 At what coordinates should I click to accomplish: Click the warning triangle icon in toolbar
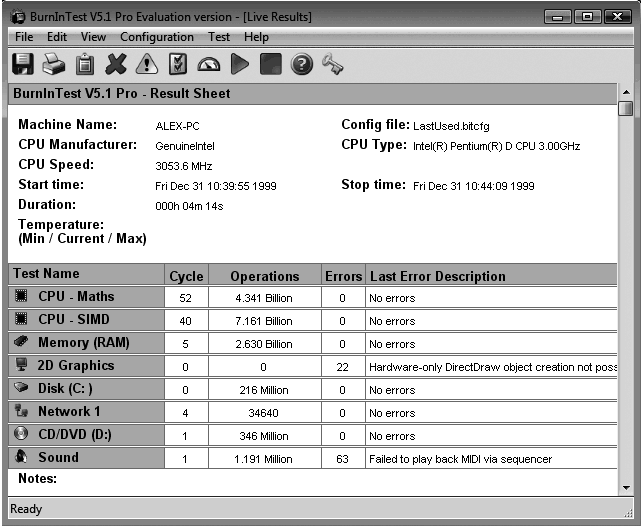[x=147, y=64]
